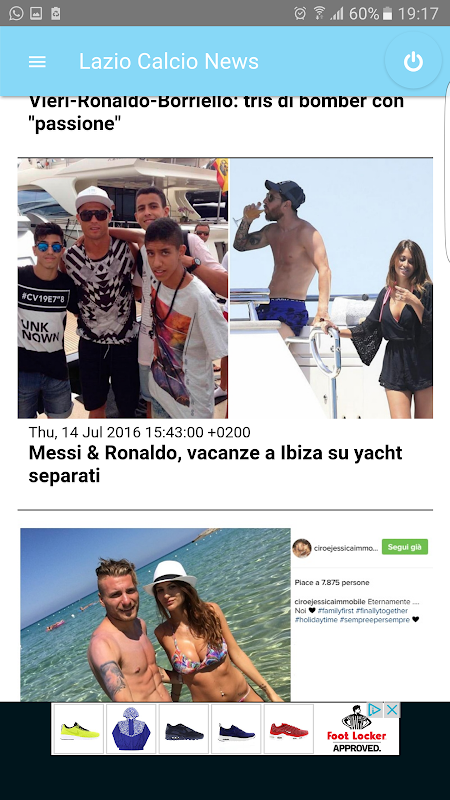Tap the Wi-Fi status icon
The height and width of the screenshot is (800, 450).
click(319, 13)
